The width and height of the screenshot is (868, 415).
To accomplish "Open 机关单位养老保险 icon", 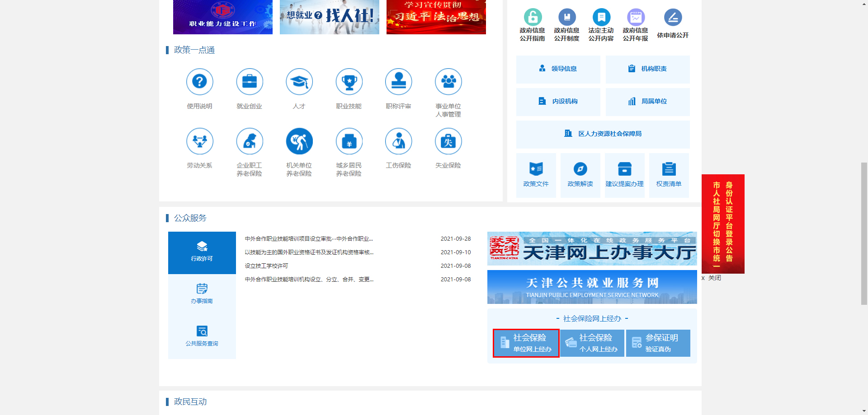I will [x=299, y=141].
